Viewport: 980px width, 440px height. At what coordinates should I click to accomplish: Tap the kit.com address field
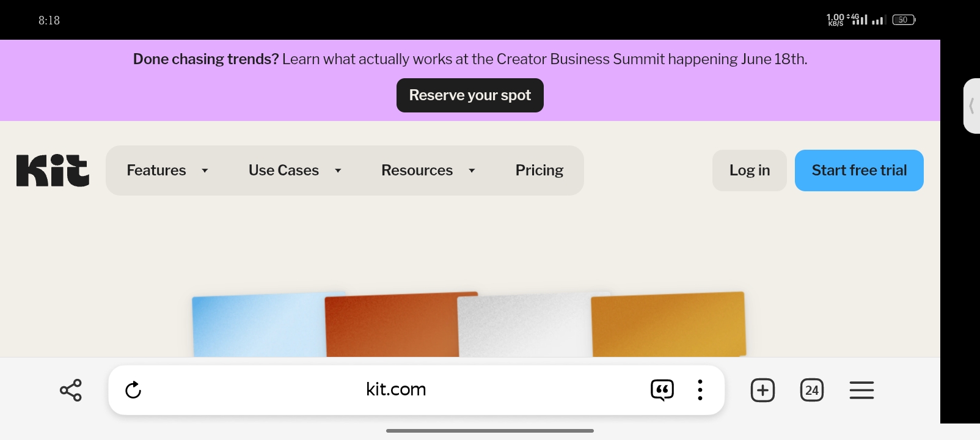pos(396,390)
